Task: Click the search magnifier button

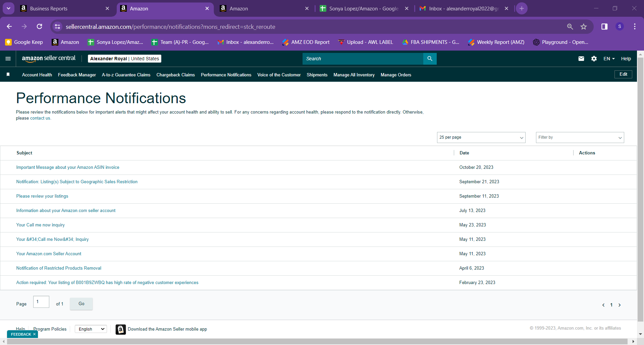Action: point(430,59)
